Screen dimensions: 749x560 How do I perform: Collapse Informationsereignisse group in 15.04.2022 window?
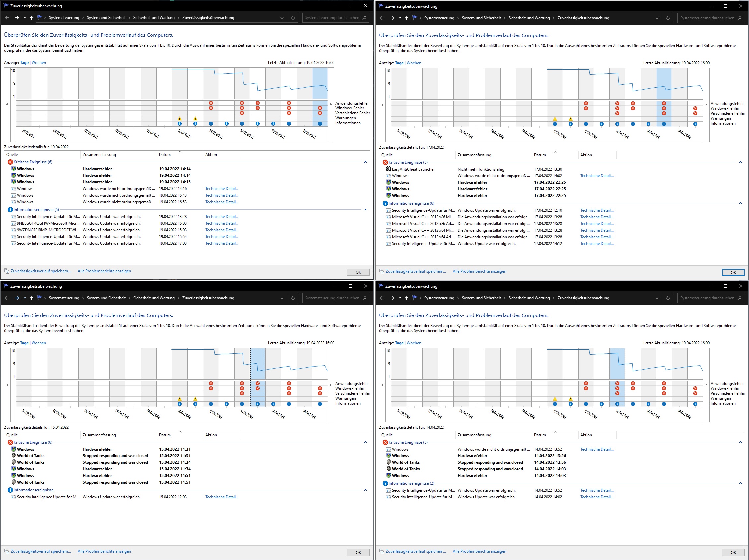click(x=365, y=490)
